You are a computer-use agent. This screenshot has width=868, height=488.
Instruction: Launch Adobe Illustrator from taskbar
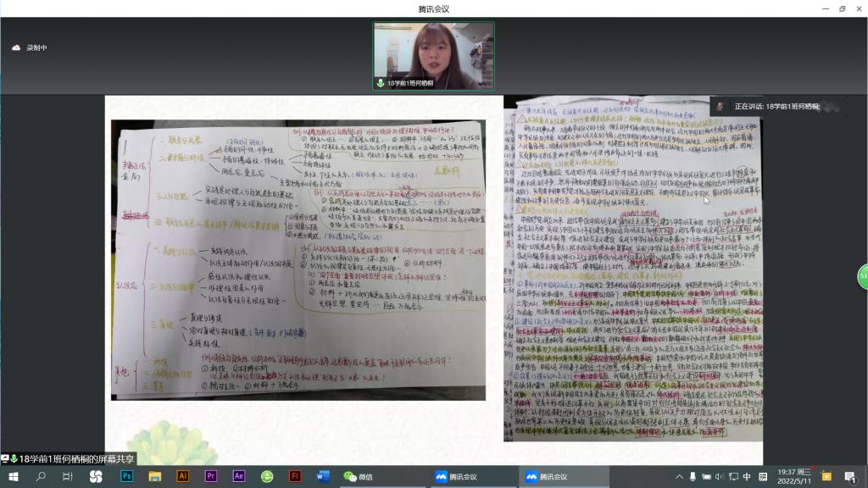[182, 476]
